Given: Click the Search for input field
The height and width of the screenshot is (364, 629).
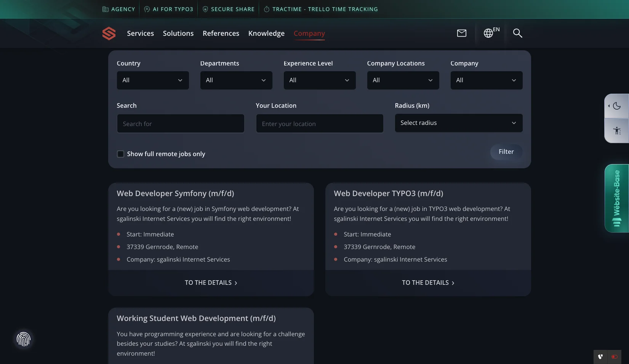Looking at the screenshot, I should point(181,124).
